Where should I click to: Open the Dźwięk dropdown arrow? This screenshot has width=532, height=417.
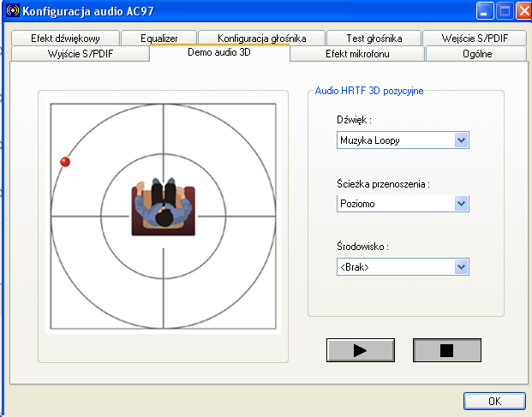(461, 140)
